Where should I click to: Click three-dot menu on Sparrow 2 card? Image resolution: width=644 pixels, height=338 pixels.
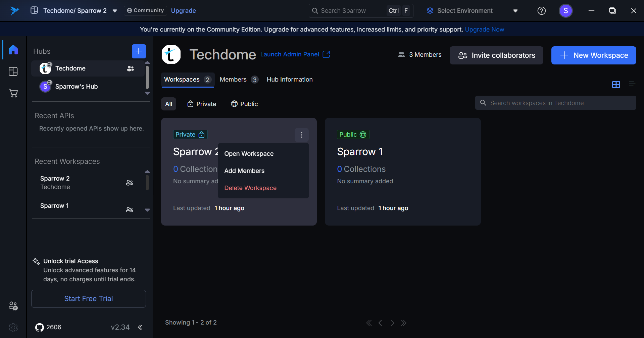coord(301,135)
